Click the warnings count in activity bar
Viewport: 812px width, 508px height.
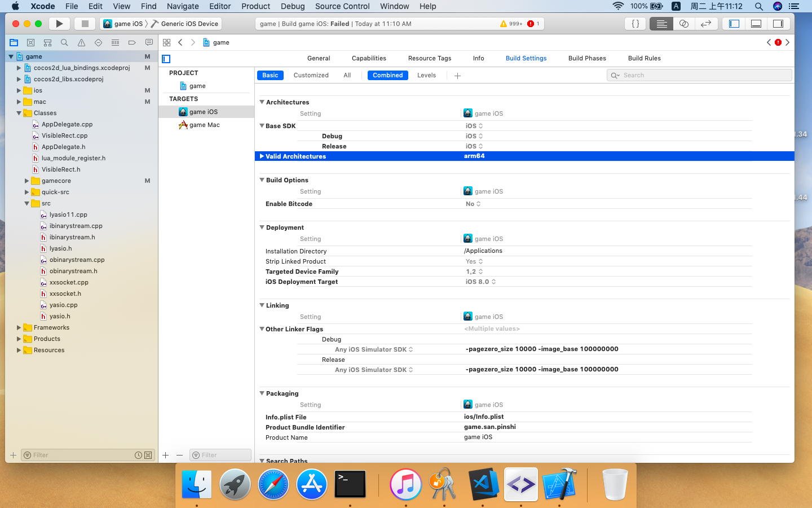(511, 24)
